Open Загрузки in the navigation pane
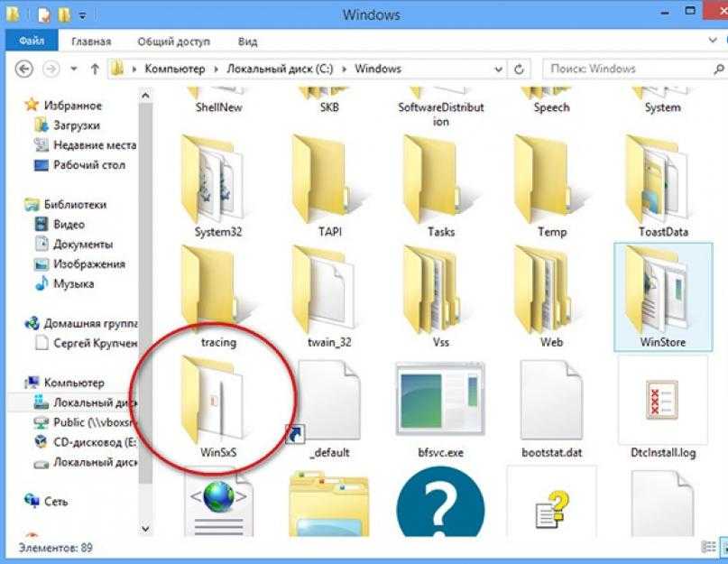The width and height of the screenshot is (728, 564). 77,125
